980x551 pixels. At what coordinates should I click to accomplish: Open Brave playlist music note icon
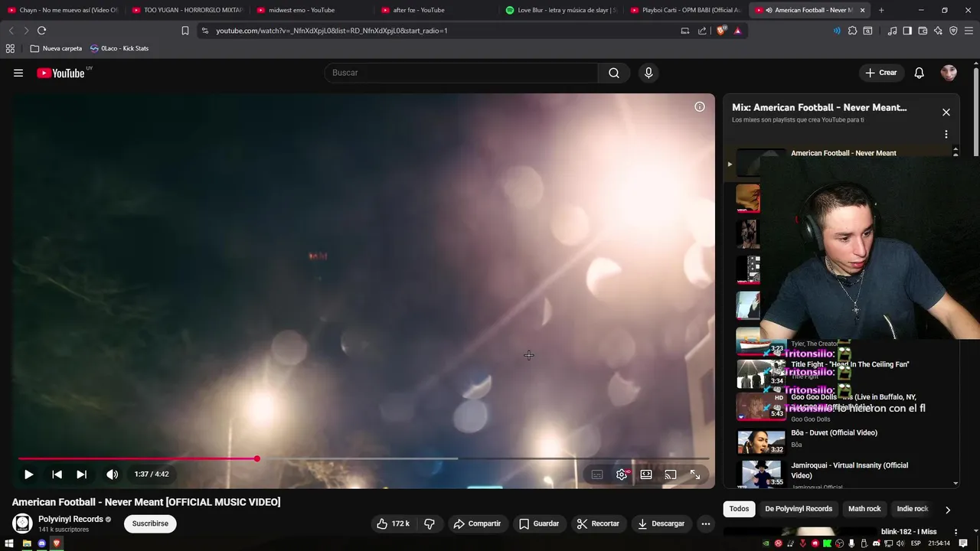click(892, 31)
